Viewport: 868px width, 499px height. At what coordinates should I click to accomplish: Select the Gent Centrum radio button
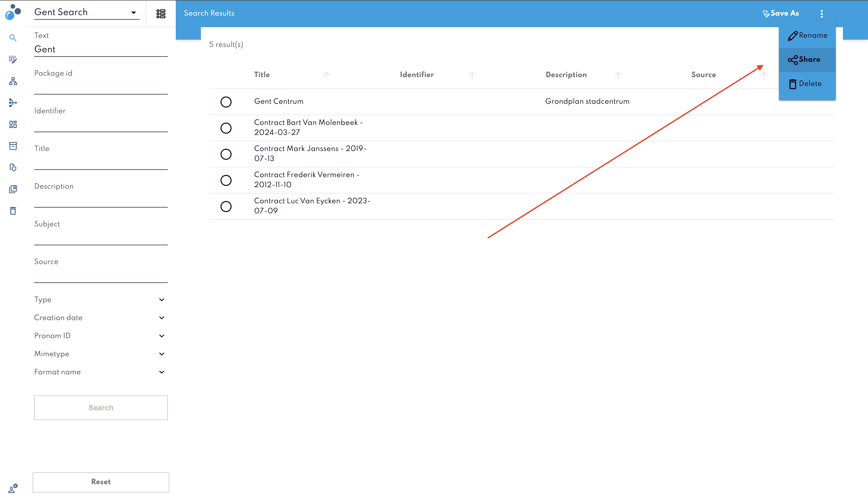coord(226,102)
